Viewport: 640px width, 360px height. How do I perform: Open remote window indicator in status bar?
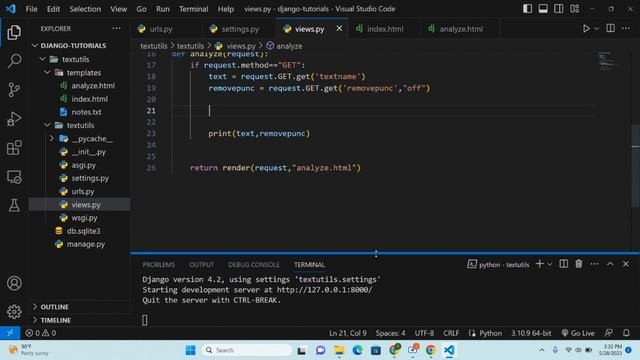(x=10, y=333)
